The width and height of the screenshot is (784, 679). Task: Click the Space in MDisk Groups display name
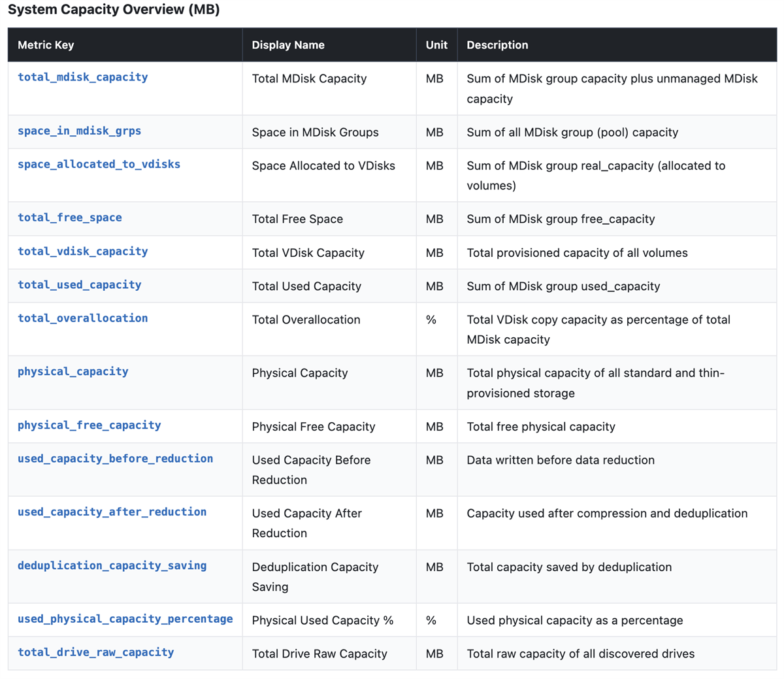pos(316,132)
